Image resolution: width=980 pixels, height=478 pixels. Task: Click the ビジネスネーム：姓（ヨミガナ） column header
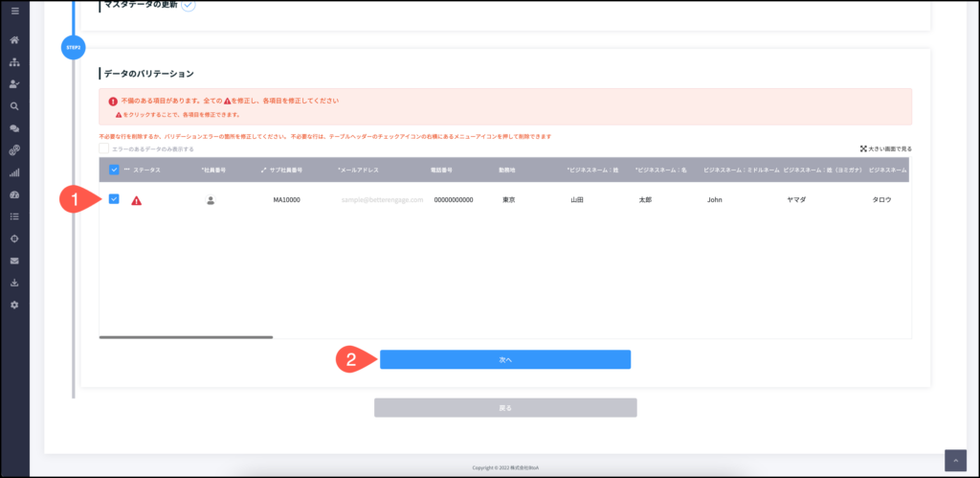[822, 171]
